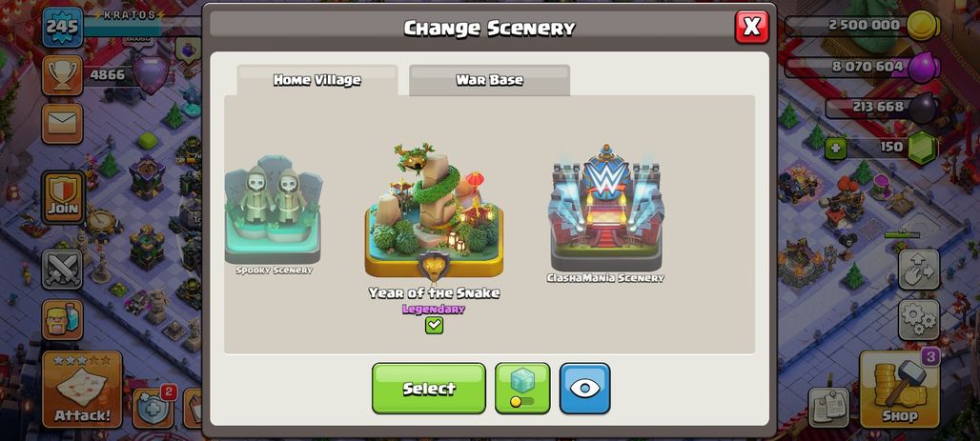Tick the Year of the Snake checkmark
980x441 pixels.
(x=434, y=325)
